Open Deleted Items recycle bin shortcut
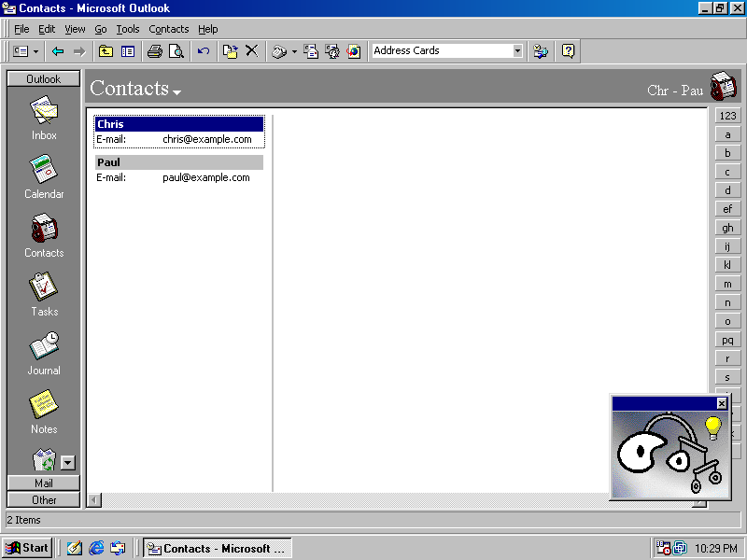Screen dimensions: 747x560 [x=44, y=459]
